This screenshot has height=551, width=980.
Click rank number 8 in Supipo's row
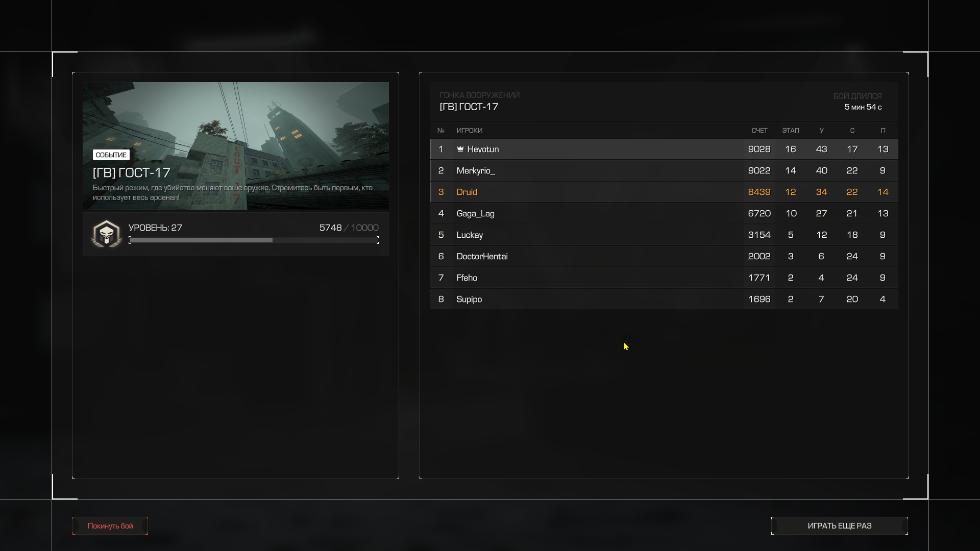coord(441,299)
